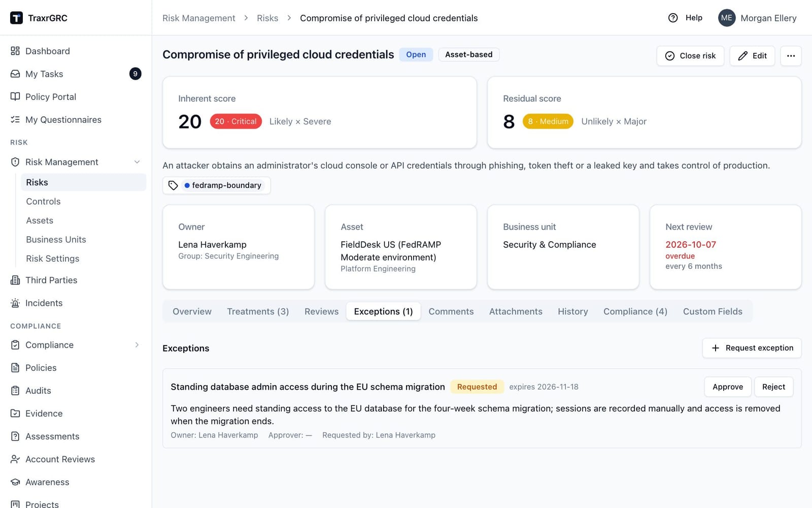Approve the database admin exception
Viewport: 812px width, 508px height.
point(728,387)
